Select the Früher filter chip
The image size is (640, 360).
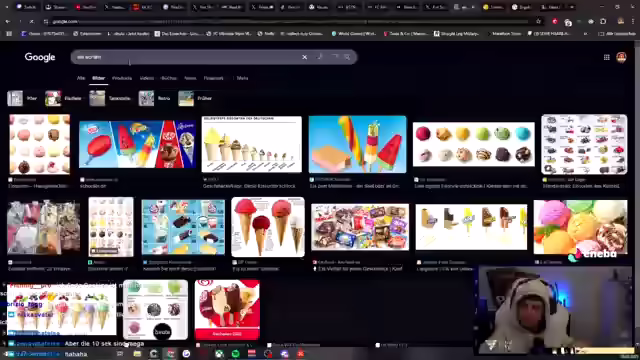[195, 98]
